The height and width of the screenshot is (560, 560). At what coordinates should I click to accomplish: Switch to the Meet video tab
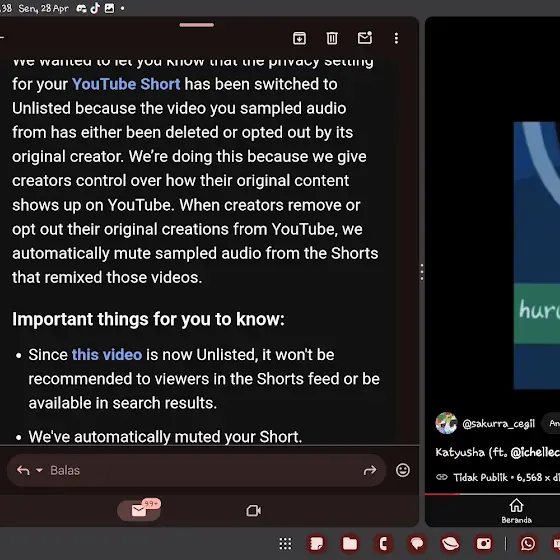point(254,511)
